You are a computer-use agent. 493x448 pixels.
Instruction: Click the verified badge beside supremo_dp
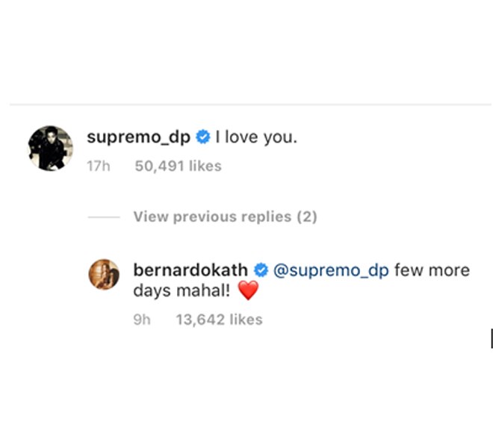(203, 137)
